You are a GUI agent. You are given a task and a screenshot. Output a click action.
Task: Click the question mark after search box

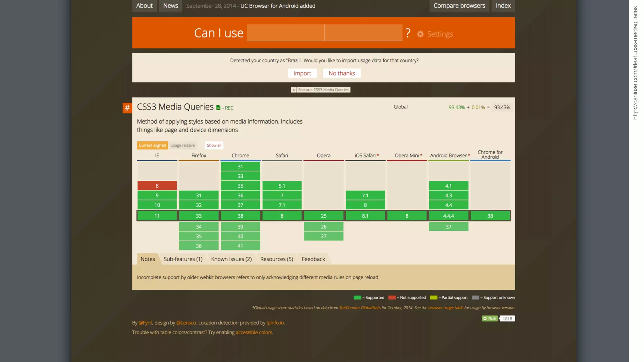tap(408, 33)
